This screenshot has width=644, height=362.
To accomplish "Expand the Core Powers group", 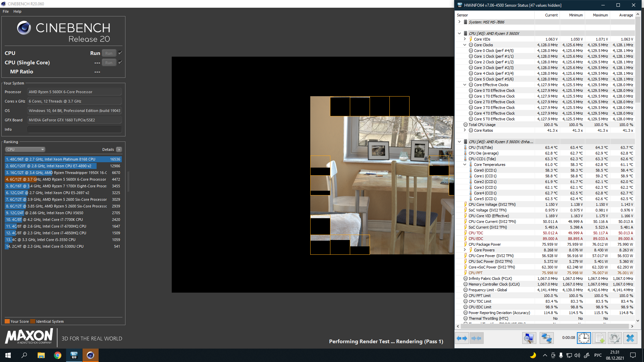I will [465, 250].
